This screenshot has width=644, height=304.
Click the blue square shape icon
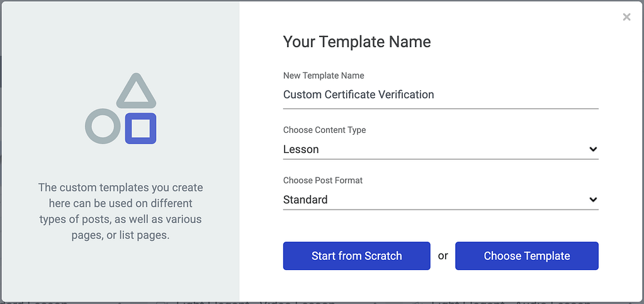(140, 128)
